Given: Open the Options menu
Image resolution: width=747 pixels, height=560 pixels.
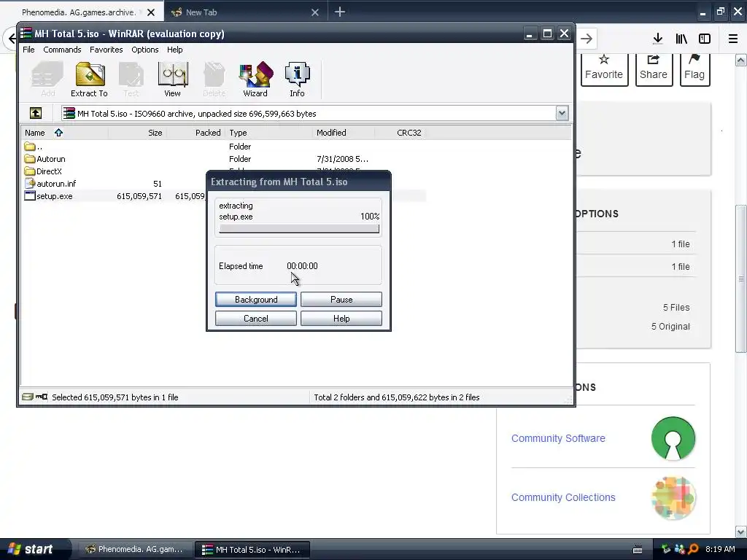Looking at the screenshot, I should 145,50.
